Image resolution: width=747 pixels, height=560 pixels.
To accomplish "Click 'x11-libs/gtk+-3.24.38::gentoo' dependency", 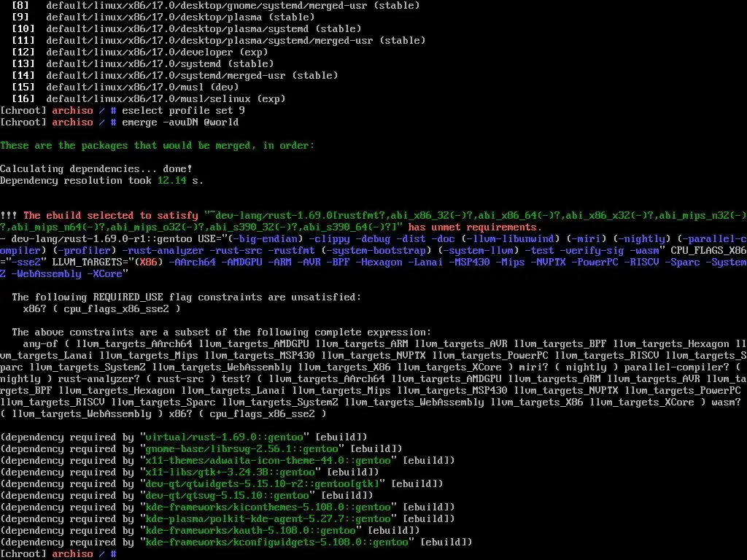I will [x=230, y=472].
